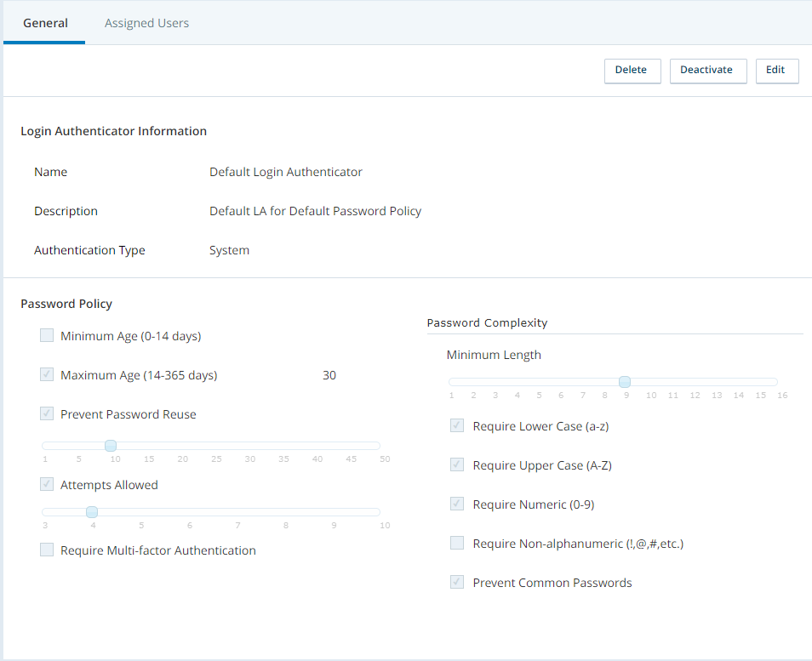
Task: Click the Attempts Allowed slider handle
Action: click(92, 512)
